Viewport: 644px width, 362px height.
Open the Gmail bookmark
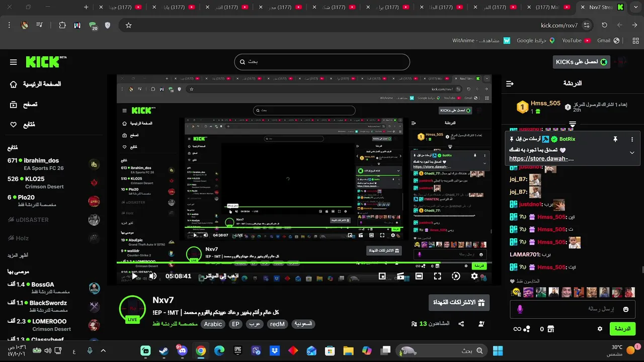(608, 41)
